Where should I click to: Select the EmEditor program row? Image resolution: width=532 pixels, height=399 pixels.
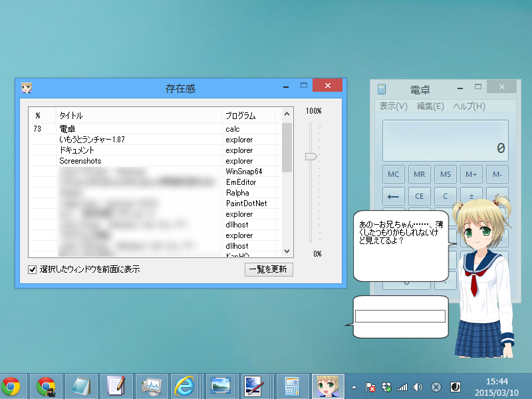[x=155, y=182]
